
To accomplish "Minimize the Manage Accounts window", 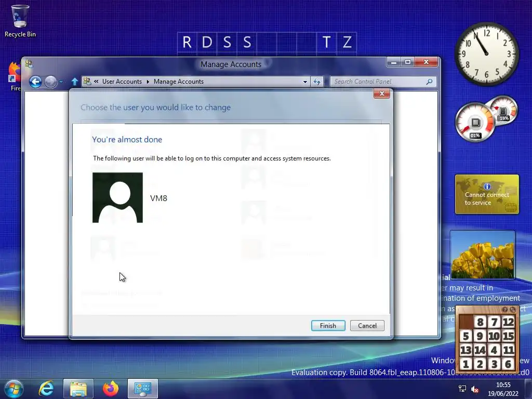I will click(x=394, y=62).
